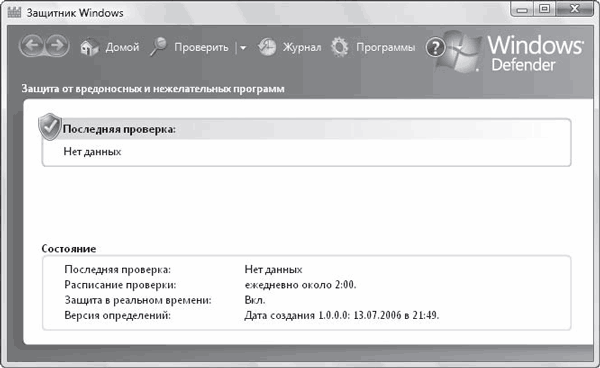Click the Back arrow navigation button
The height and width of the screenshot is (368, 600).
click(x=32, y=46)
